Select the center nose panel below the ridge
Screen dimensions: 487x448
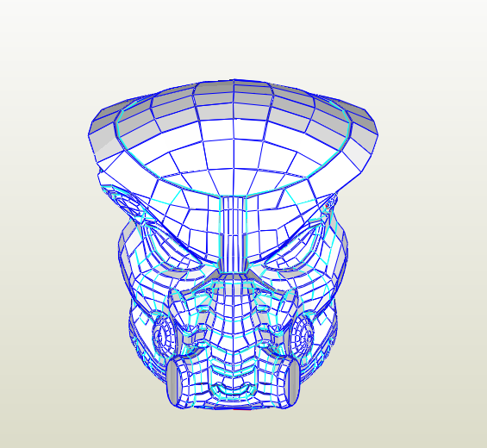coord(233,310)
